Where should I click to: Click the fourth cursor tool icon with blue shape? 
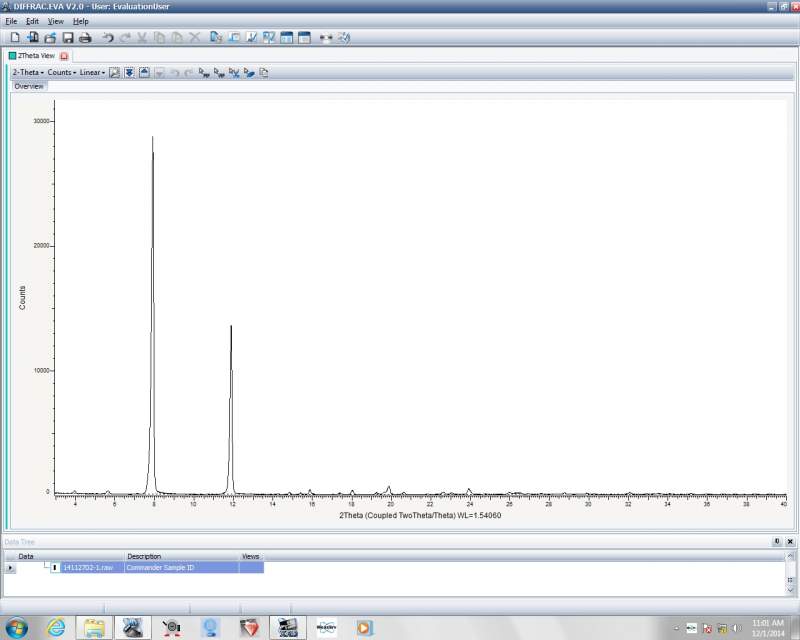click(x=249, y=72)
